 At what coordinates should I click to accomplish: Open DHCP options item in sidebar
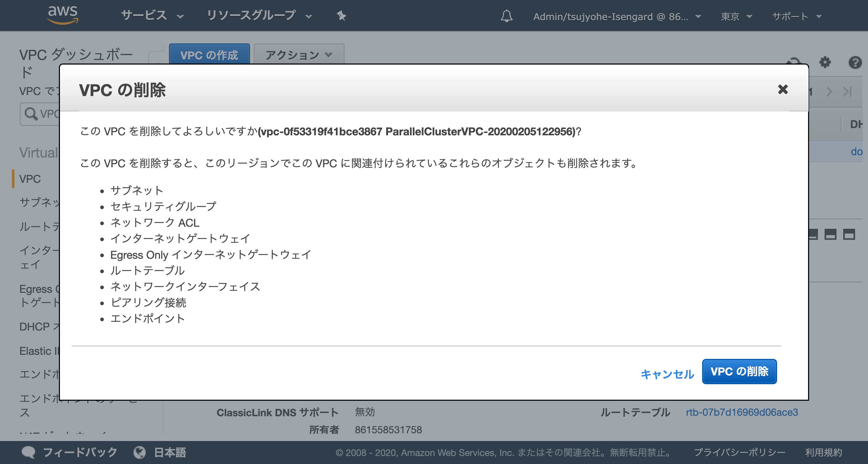tap(40, 327)
